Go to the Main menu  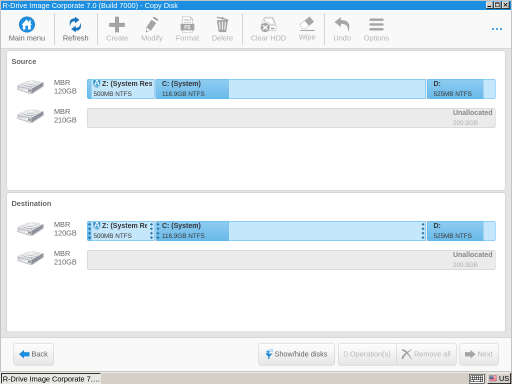(27, 29)
